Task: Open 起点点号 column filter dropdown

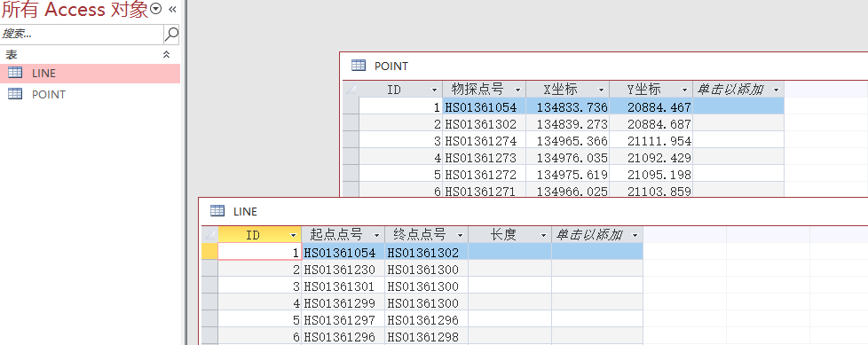Action: tap(377, 235)
